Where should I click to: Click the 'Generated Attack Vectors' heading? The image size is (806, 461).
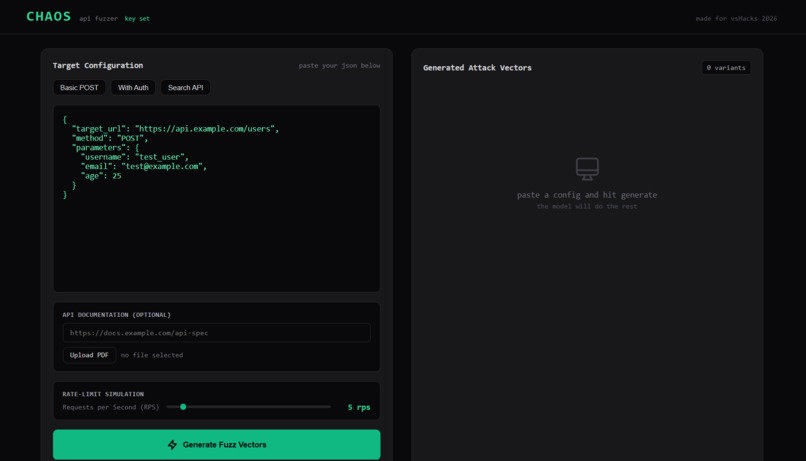[x=477, y=67]
